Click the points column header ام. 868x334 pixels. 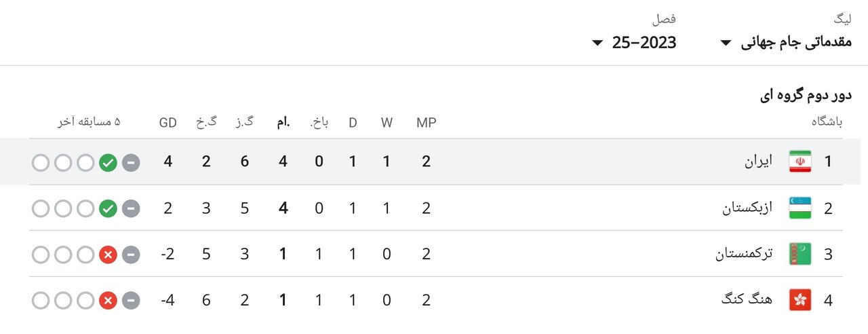point(283,123)
